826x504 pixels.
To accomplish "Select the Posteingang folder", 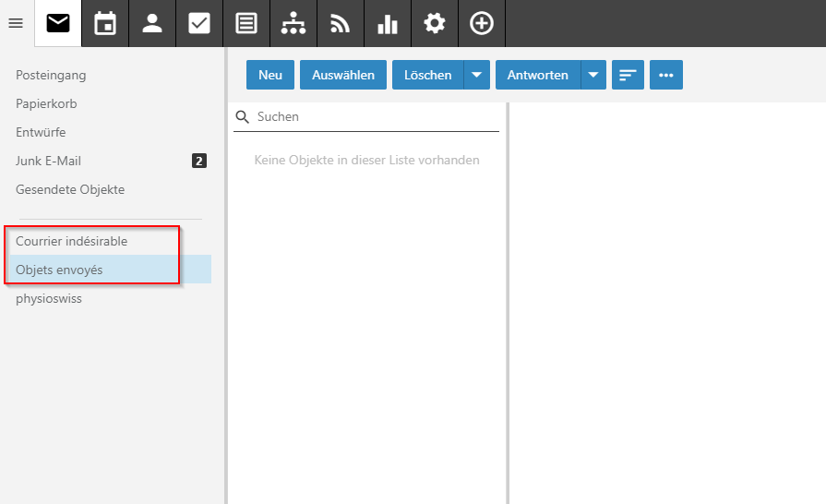I will tap(51, 75).
